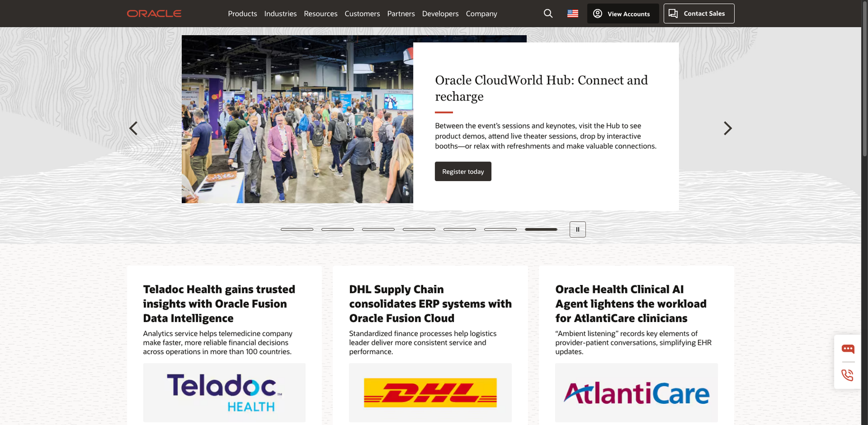The height and width of the screenshot is (425, 868).
Task: Select the sixth carousel slide indicator
Action: pyautogui.click(x=500, y=229)
